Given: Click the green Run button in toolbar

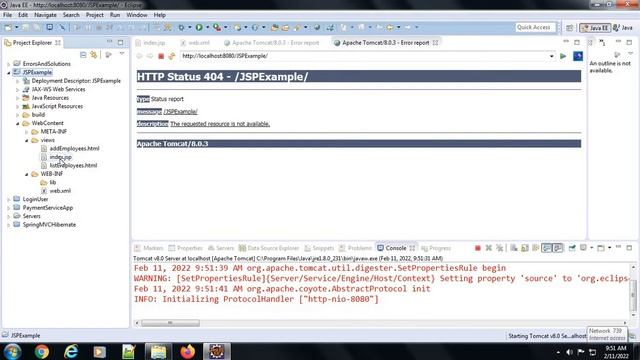Looking at the screenshot, I should (199, 27).
